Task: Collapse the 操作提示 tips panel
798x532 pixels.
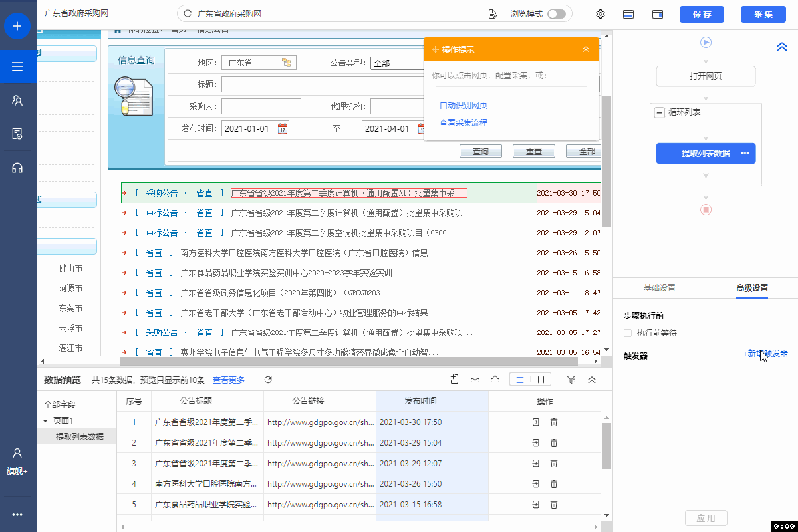Action: (x=586, y=49)
